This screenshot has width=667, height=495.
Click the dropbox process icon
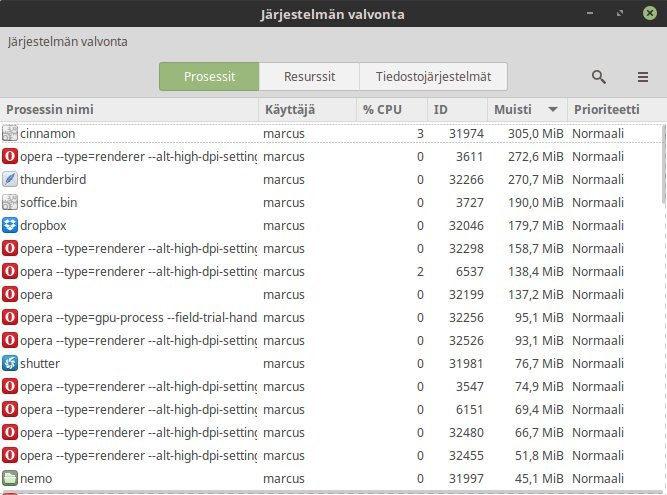coord(10,225)
